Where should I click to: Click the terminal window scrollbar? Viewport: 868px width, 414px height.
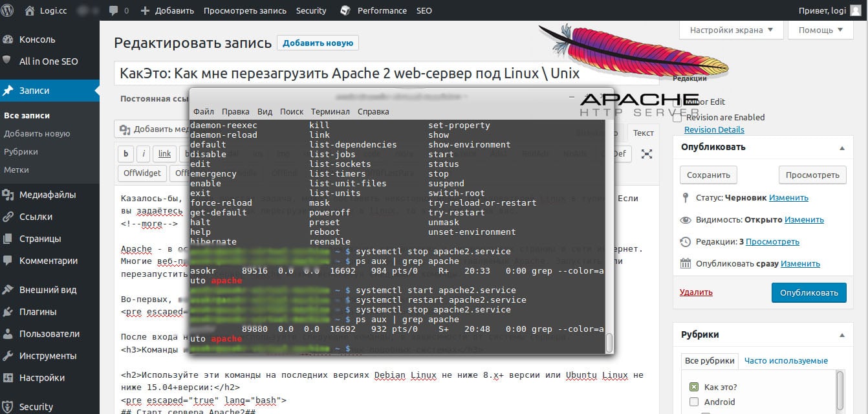tap(609, 342)
